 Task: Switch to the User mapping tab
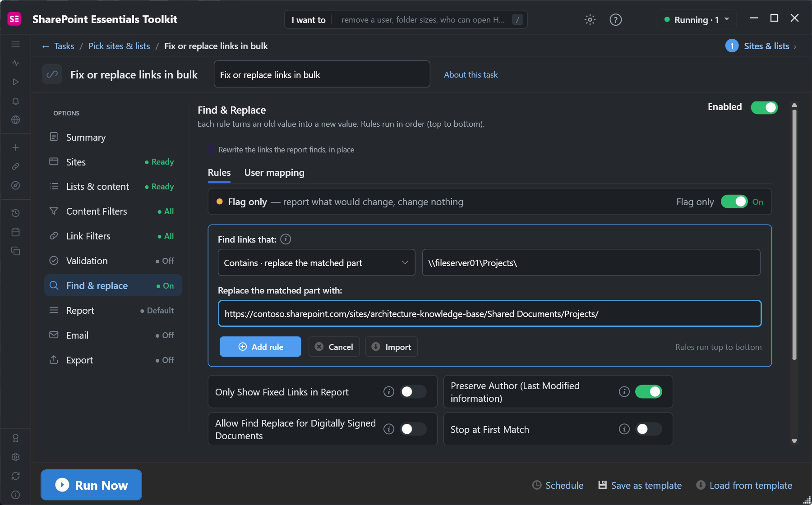[x=274, y=173]
